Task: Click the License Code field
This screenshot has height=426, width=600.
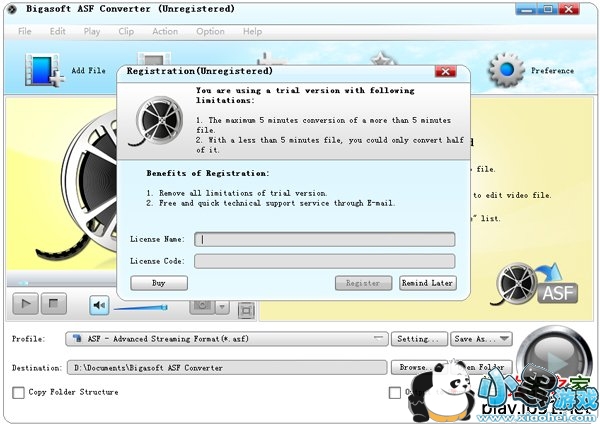Action: coord(324,261)
